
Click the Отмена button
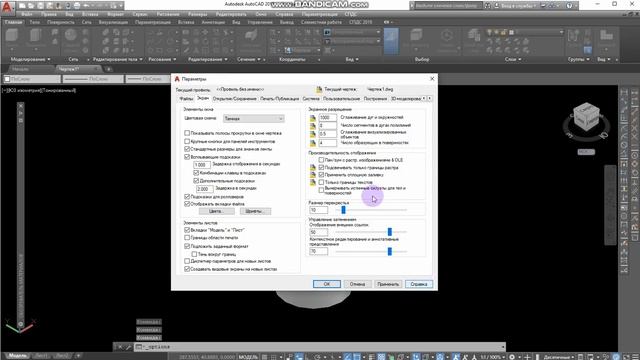click(357, 284)
